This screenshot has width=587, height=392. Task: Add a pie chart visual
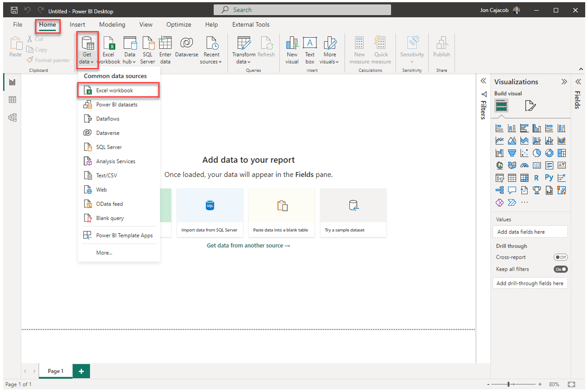(537, 153)
